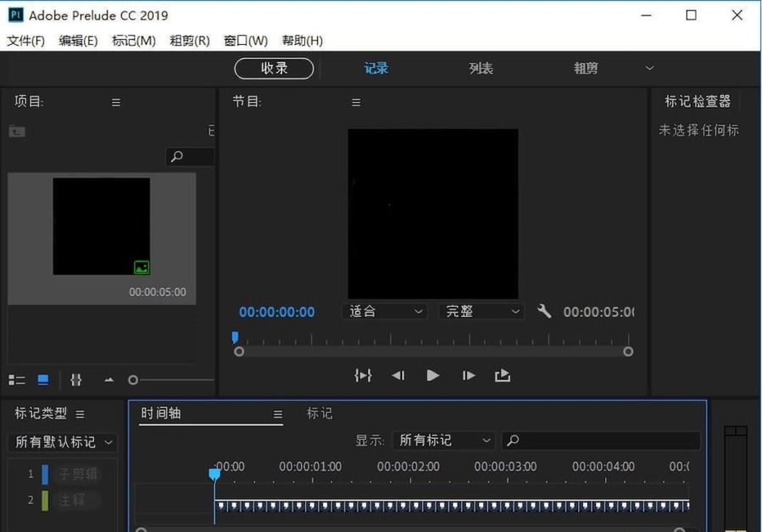Click the 00:00:03:00 ruler mark
762x532 pixels.
[505, 467]
